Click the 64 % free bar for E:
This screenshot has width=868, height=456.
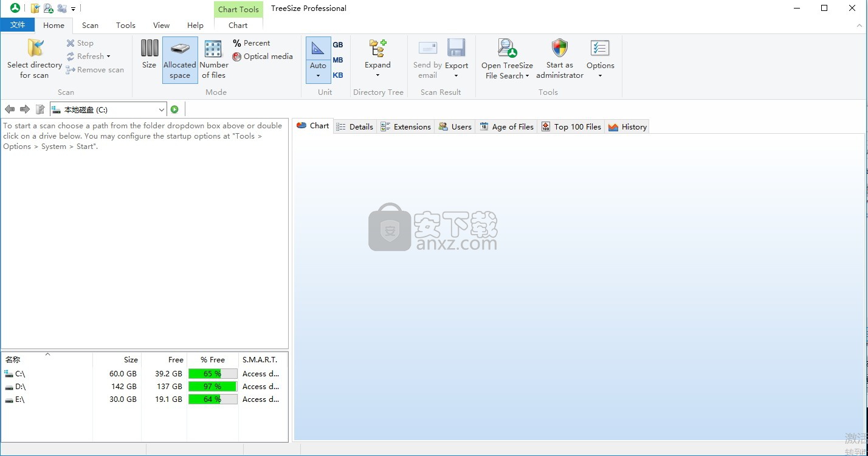click(213, 399)
